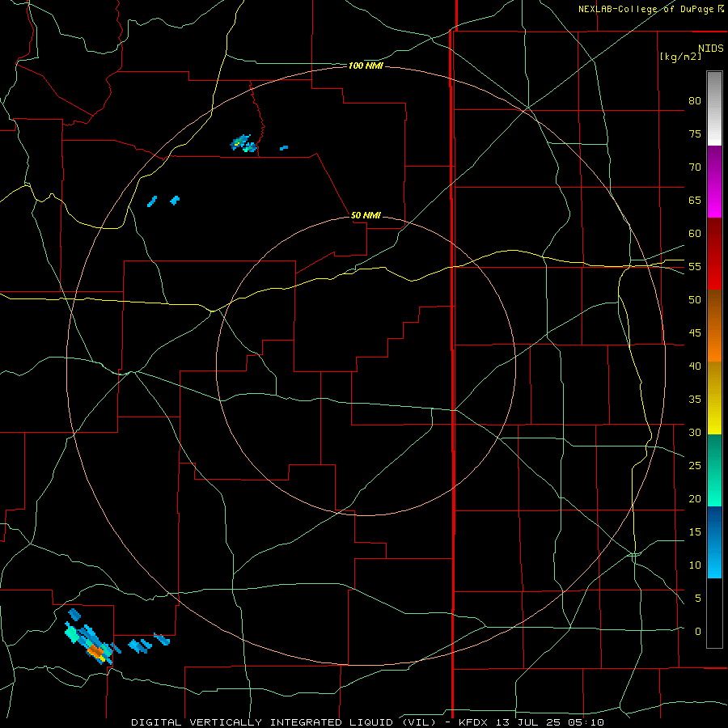Click the orange-core storm cell at southwest
Image resolution: width=728 pixels, height=728 pixels.
(96, 651)
